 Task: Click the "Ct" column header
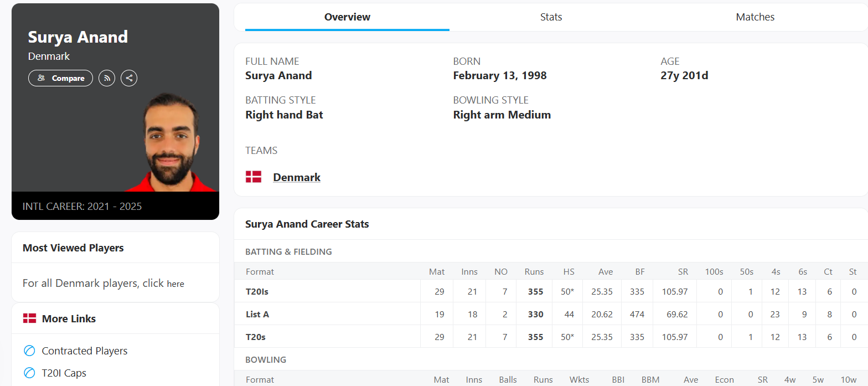(828, 271)
